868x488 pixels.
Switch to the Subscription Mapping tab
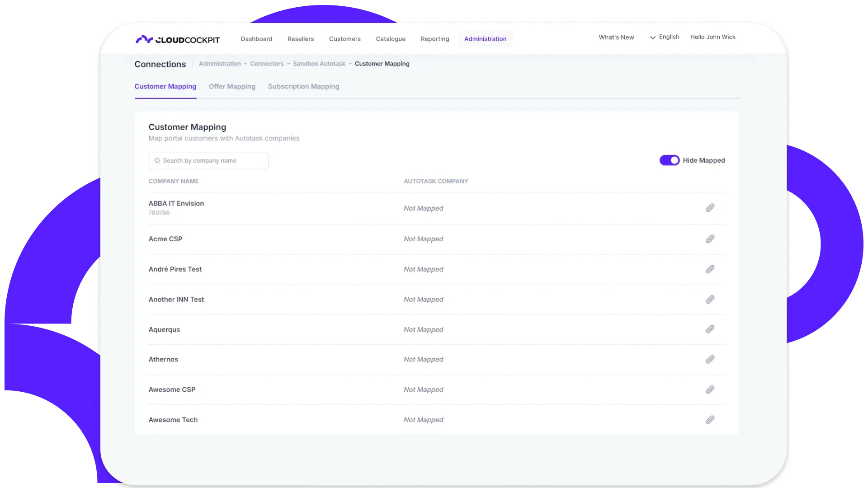point(303,86)
